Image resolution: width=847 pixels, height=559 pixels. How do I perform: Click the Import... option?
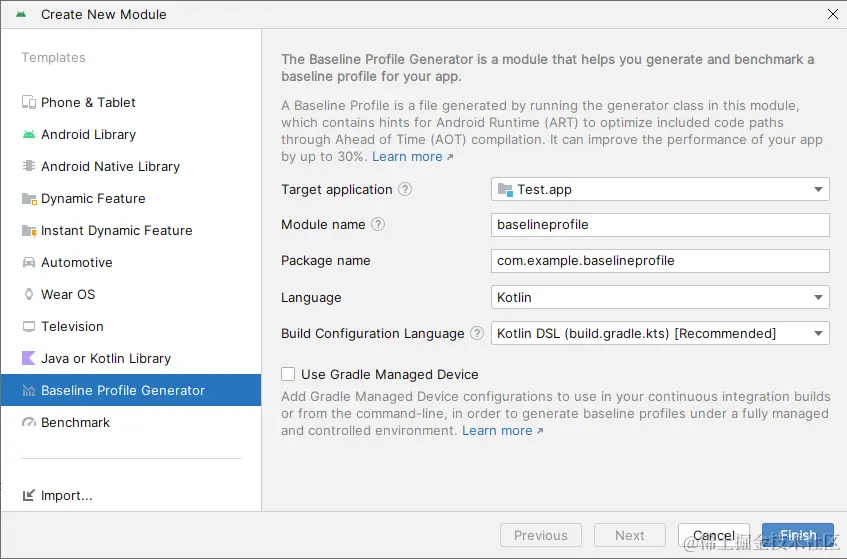tap(66, 495)
